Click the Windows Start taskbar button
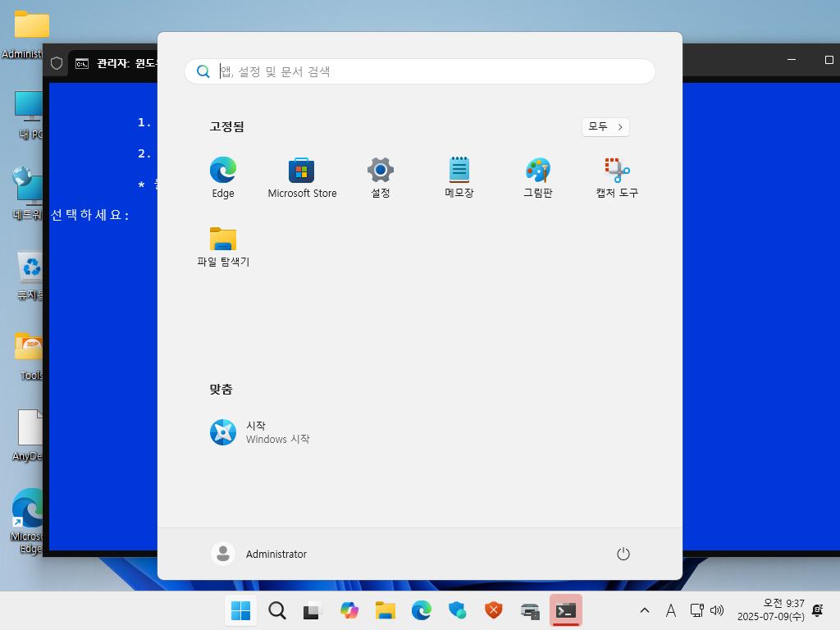Image resolution: width=840 pixels, height=630 pixels. [x=240, y=610]
